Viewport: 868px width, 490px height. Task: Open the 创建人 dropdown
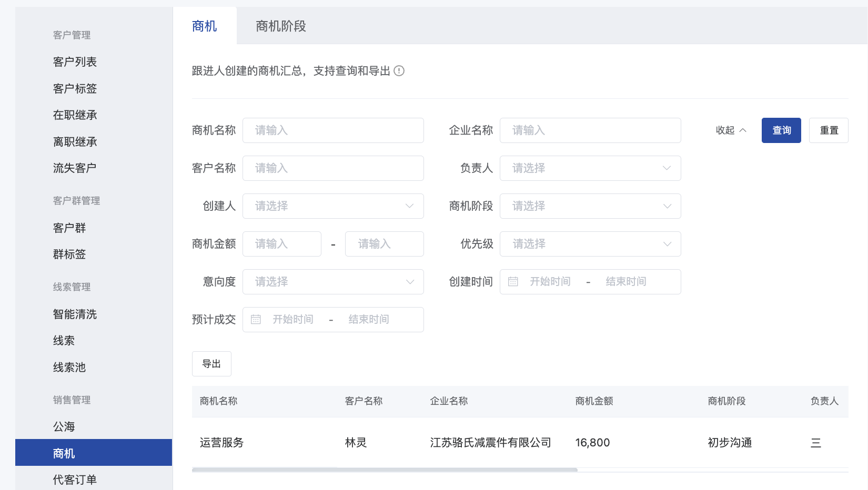333,206
